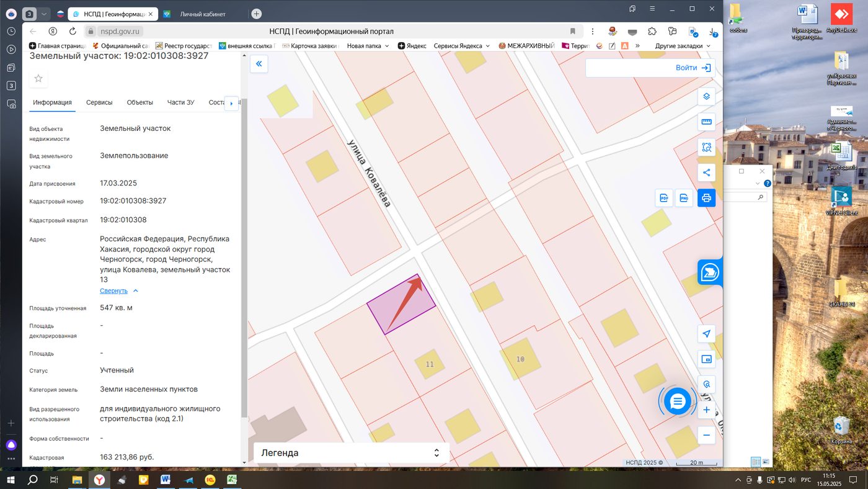Open Windows taskbar search
The image size is (868, 489).
click(x=32, y=480)
